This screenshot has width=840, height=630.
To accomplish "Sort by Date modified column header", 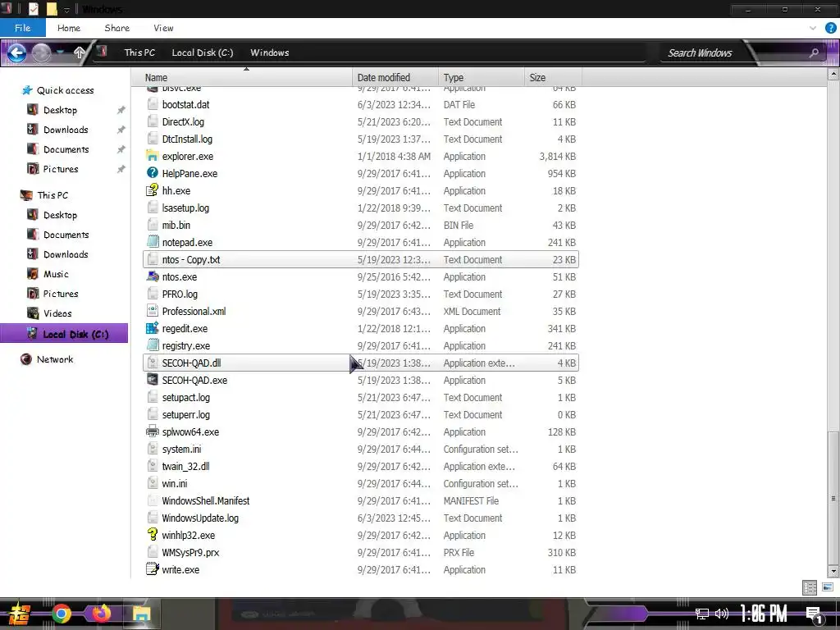I will click(395, 78).
